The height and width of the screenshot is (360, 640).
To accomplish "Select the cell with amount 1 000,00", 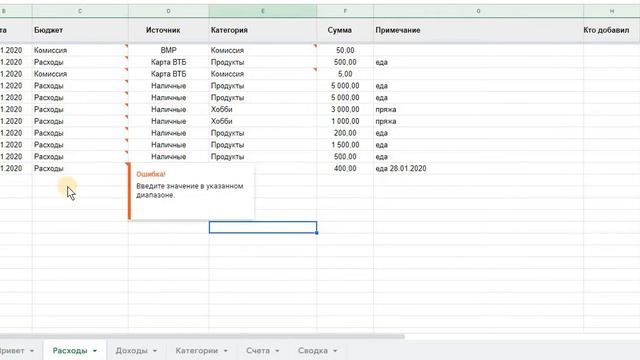I will click(x=345, y=121).
